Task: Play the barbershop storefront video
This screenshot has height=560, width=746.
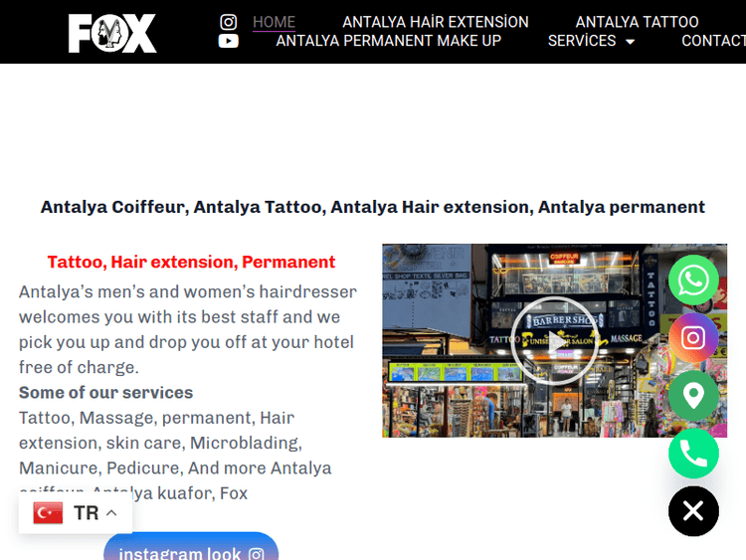Action: [554, 340]
